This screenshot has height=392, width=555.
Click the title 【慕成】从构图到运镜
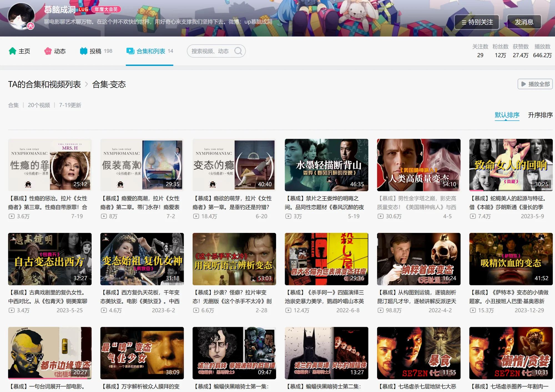[x=417, y=297]
